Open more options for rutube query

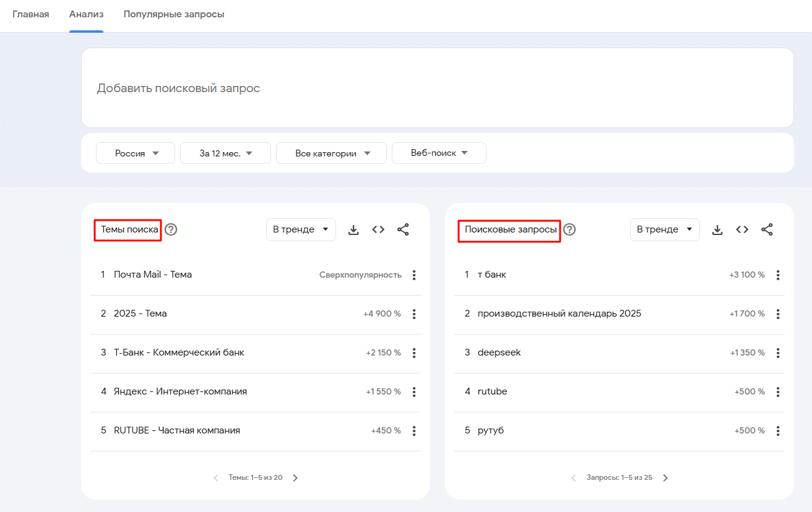click(778, 392)
